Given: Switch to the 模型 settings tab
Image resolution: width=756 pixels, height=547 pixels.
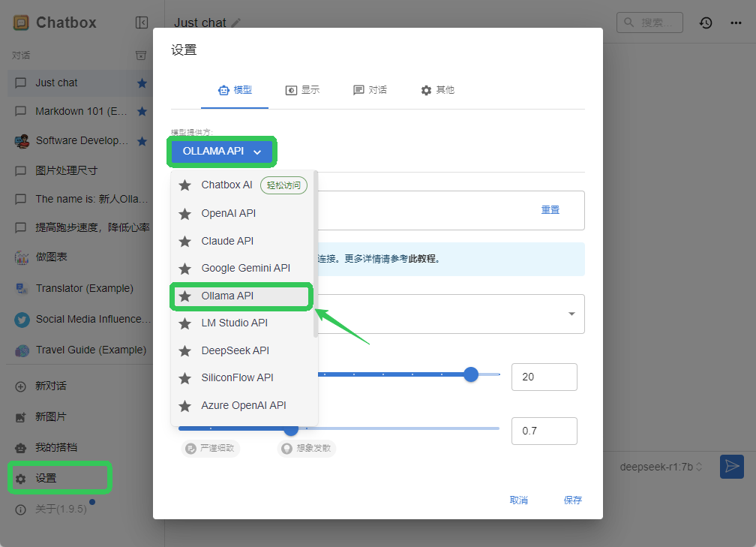Looking at the screenshot, I should click(235, 90).
